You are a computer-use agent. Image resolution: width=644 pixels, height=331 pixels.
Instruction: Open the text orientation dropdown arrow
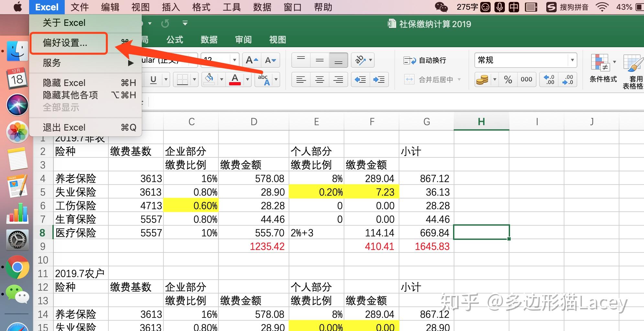click(x=371, y=60)
